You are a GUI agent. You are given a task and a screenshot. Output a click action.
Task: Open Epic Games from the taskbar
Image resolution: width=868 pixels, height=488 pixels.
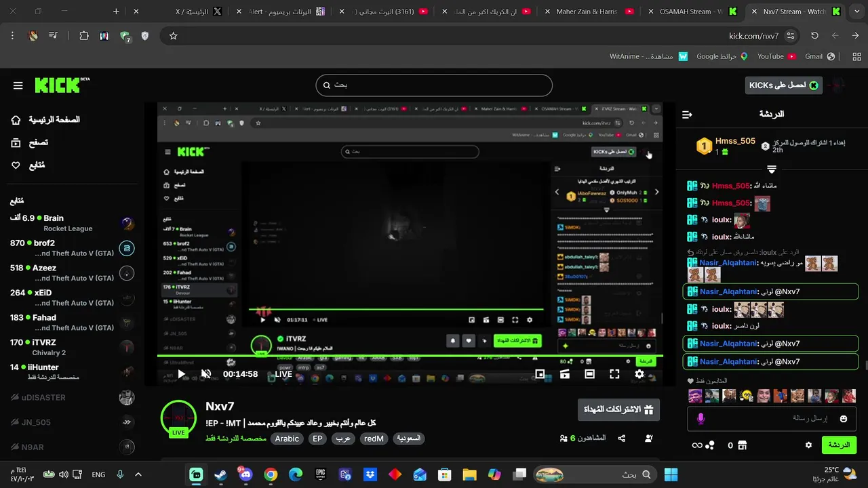click(320, 474)
